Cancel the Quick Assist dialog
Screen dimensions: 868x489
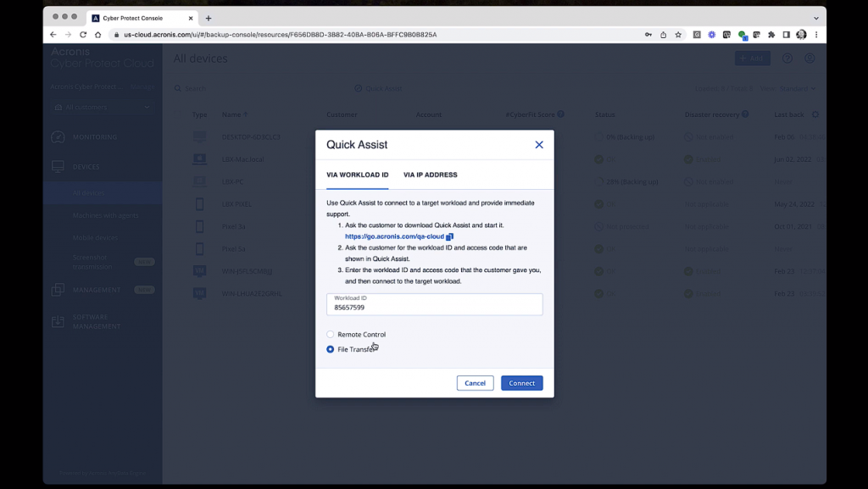[x=475, y=383]
